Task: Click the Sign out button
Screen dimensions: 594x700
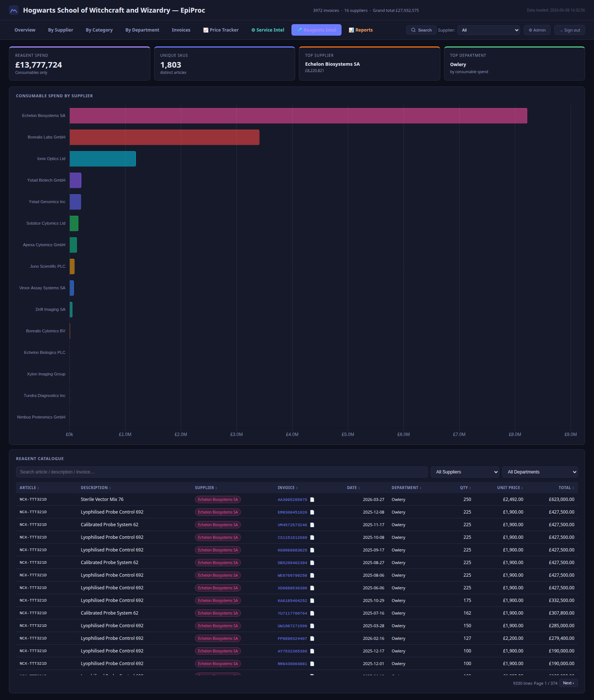Action: click(569, 30)
